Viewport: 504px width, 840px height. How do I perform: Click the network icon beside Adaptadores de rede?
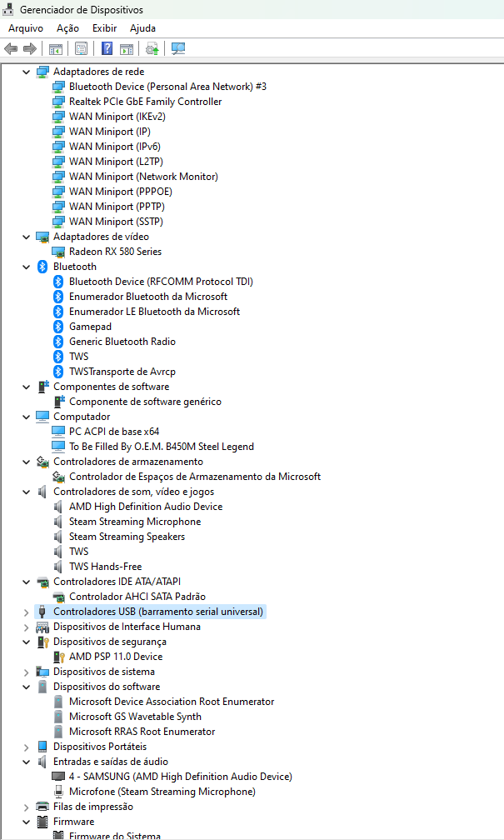(x=42, y=72)
